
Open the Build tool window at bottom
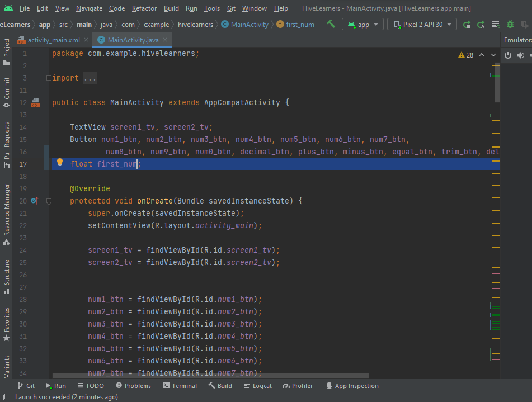[x=220, y=386]
